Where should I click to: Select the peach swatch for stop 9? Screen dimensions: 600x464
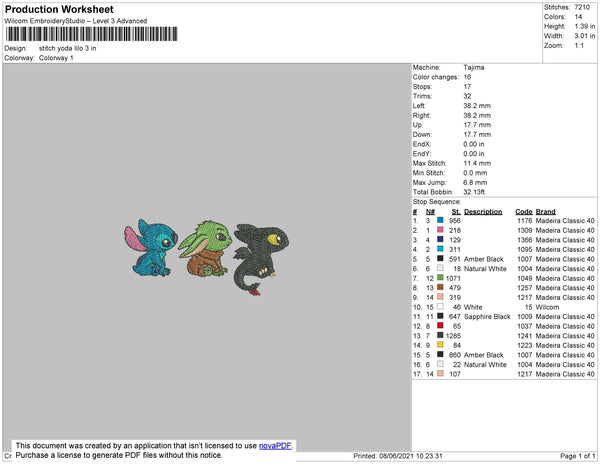coord(440,297)
